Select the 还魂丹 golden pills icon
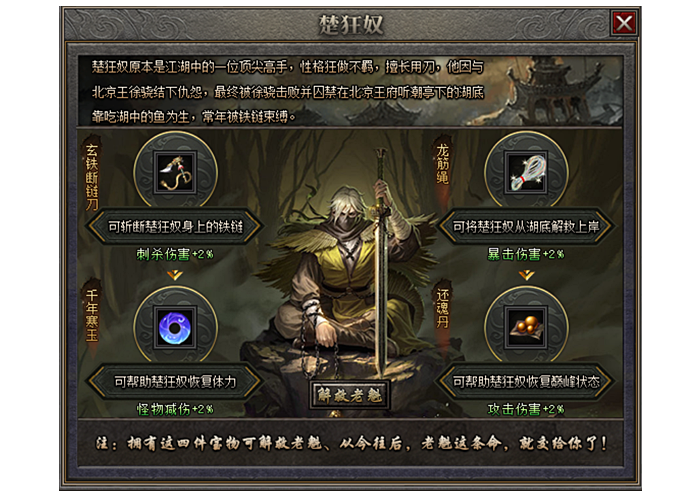 pos(526,328)
